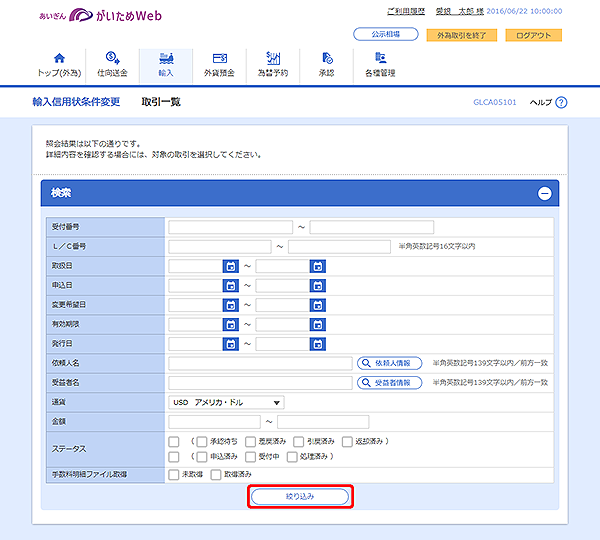Tick the first ステータス group checkbox

coord(174,442)
